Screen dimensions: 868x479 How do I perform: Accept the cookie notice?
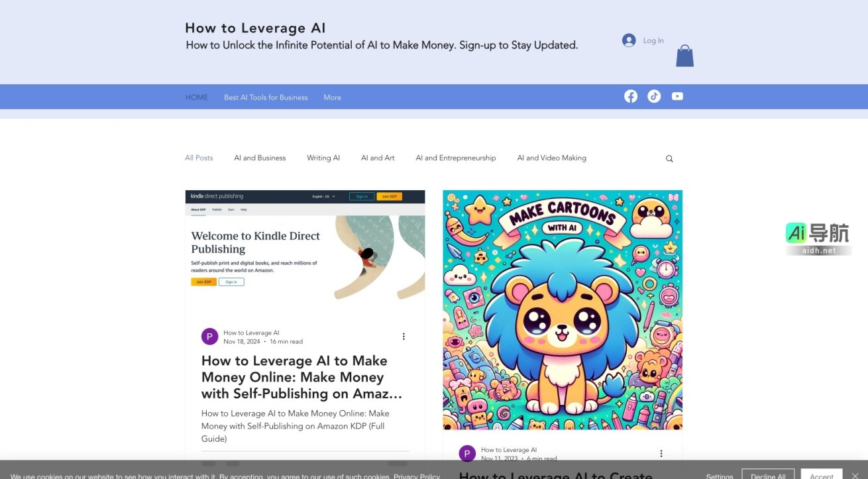[821, 476]
